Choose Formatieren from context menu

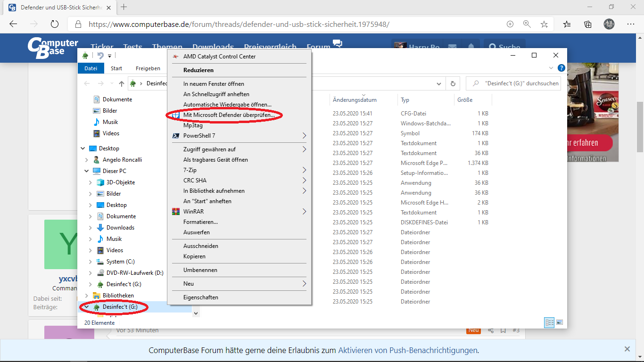[239, 222]
